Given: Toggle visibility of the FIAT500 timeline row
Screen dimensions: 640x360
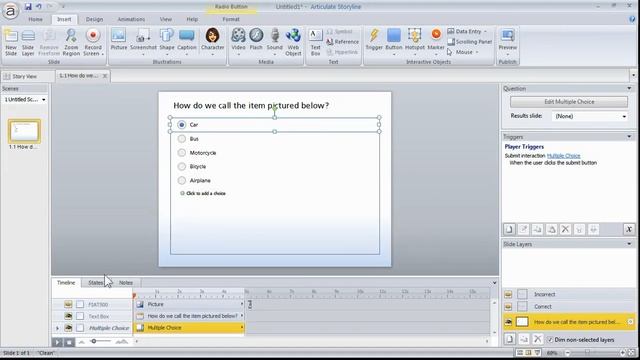Looking at the screenshot, I should pyautogui.click(x=68, y=304).
